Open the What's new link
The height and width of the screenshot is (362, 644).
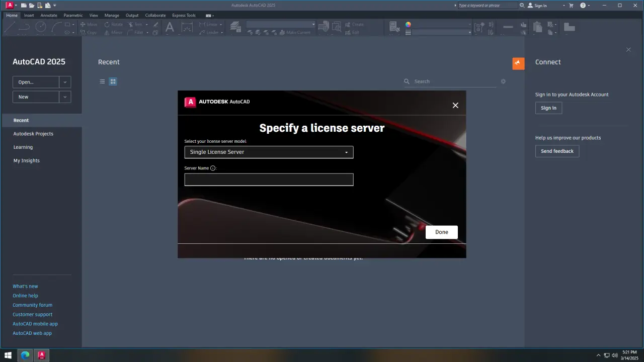(x=25, y=286)
